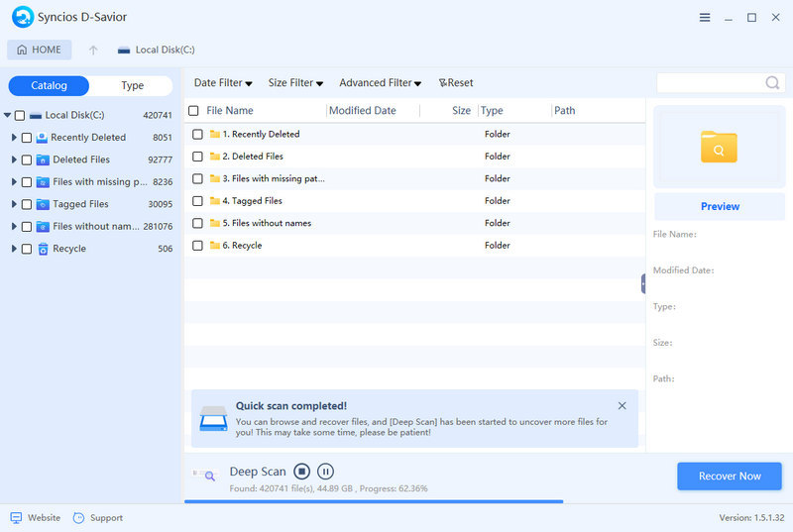
Task: Open the hamburger menu icon
Action: click(x=705, y=18)
